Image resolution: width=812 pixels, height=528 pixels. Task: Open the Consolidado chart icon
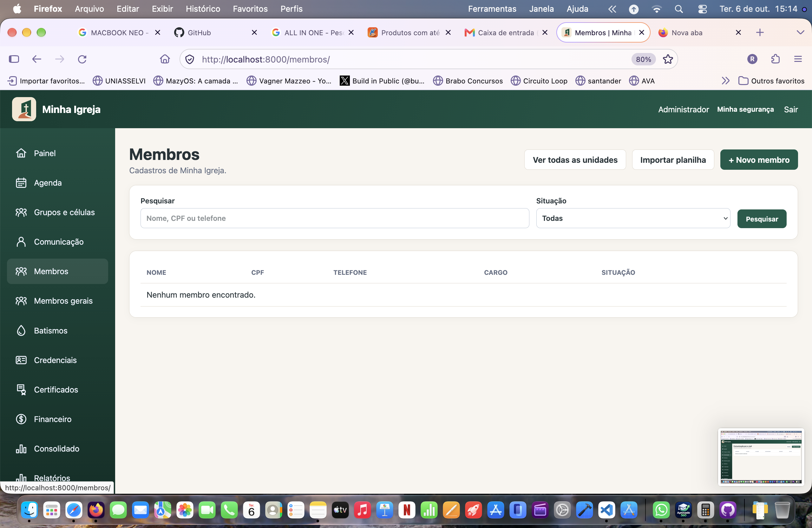[x=21, y=448]
